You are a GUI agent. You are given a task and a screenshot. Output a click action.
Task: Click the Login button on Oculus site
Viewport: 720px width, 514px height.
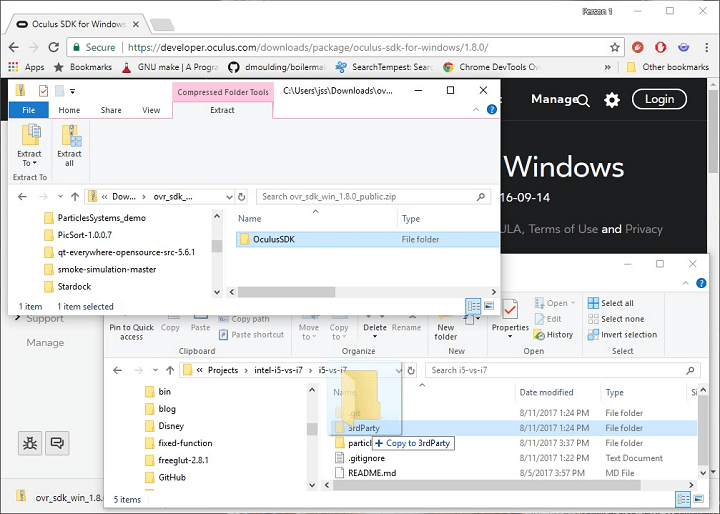[x=659, y=99]
